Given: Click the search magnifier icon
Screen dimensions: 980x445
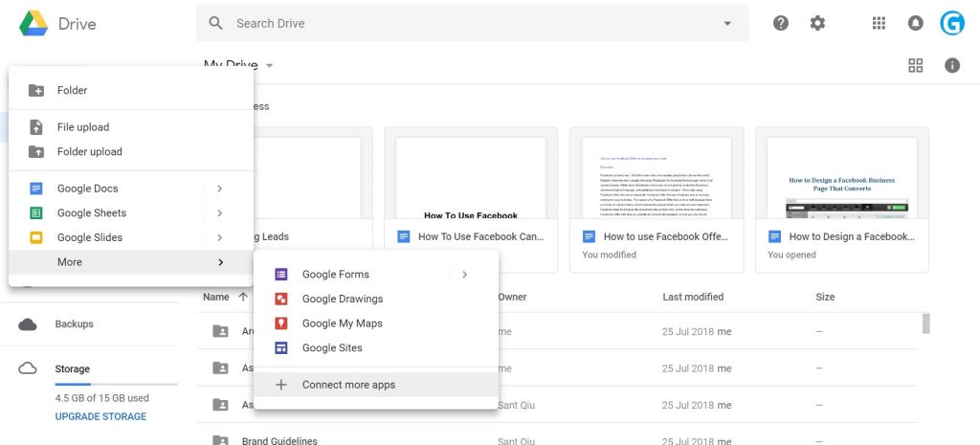Looking at the screenshot, I should [x=215, y=23].
